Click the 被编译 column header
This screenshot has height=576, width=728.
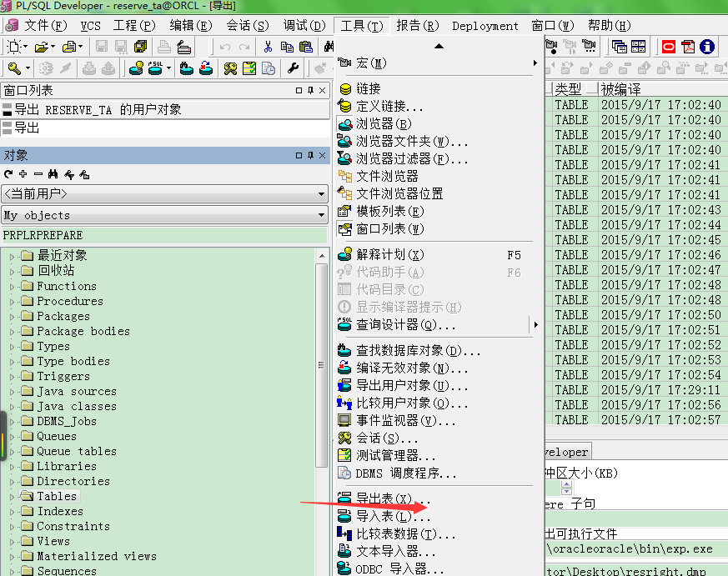click(664, 88)
